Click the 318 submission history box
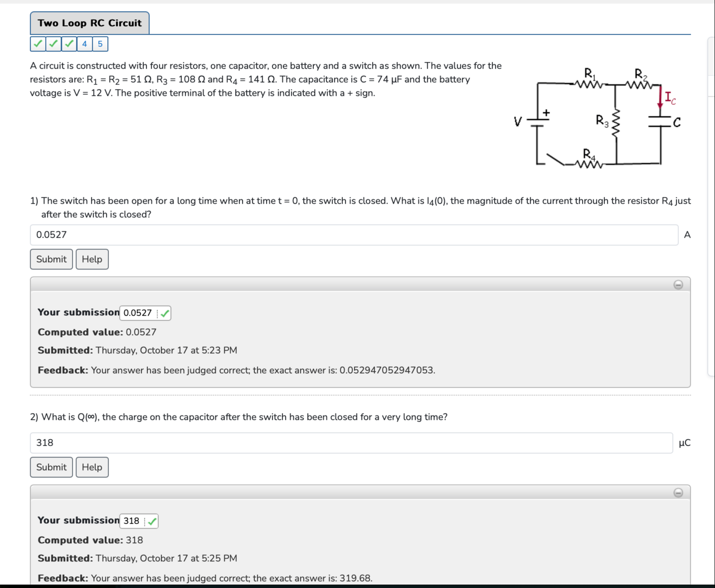The height and width of the screenshot is (588, 715). click(x=131, y=521)
